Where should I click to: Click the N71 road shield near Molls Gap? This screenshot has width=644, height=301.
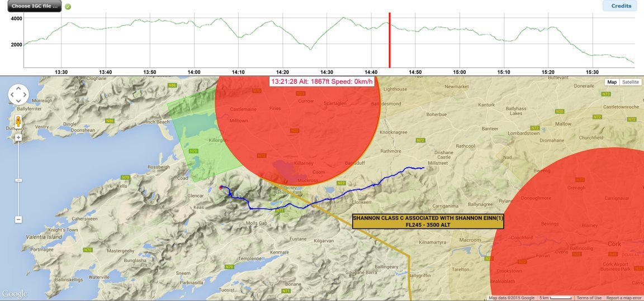[280, 211]
